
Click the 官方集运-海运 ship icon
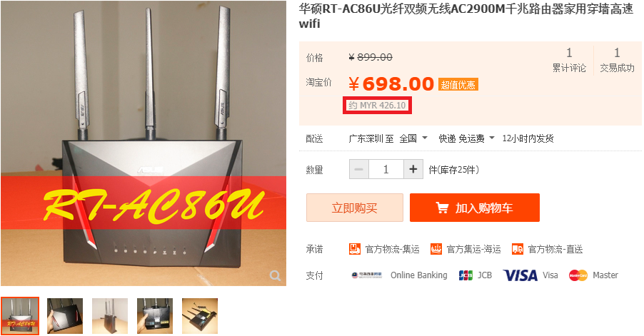coord(436,249)
